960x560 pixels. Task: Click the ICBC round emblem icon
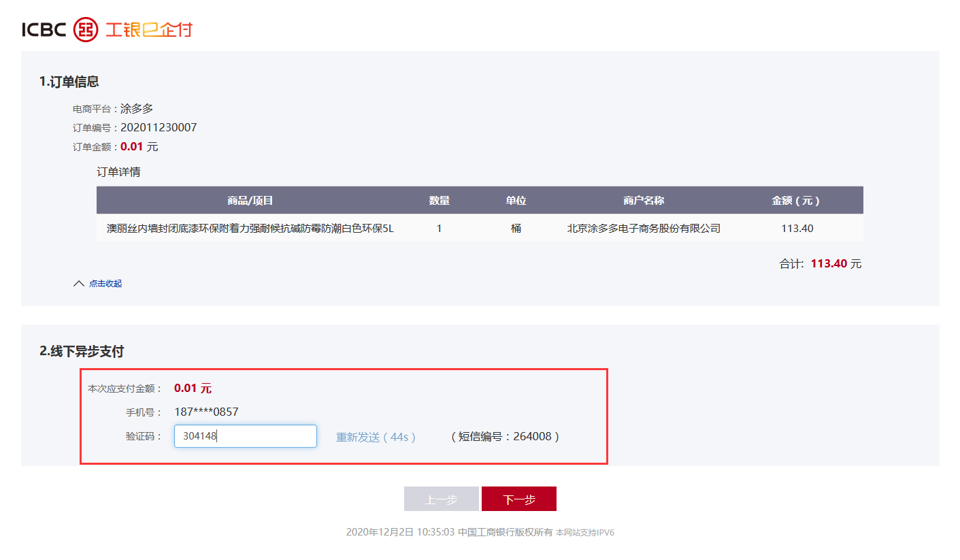(x=86, y=29)
